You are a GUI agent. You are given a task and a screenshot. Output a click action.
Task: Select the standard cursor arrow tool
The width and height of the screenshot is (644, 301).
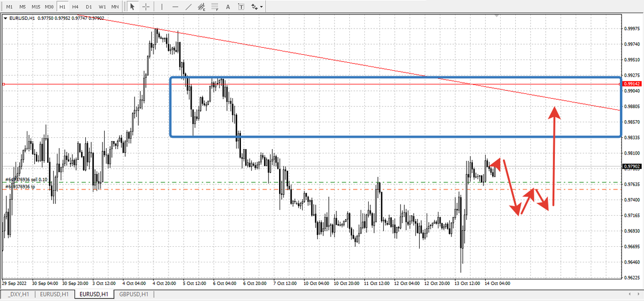[x=133, y=7]
